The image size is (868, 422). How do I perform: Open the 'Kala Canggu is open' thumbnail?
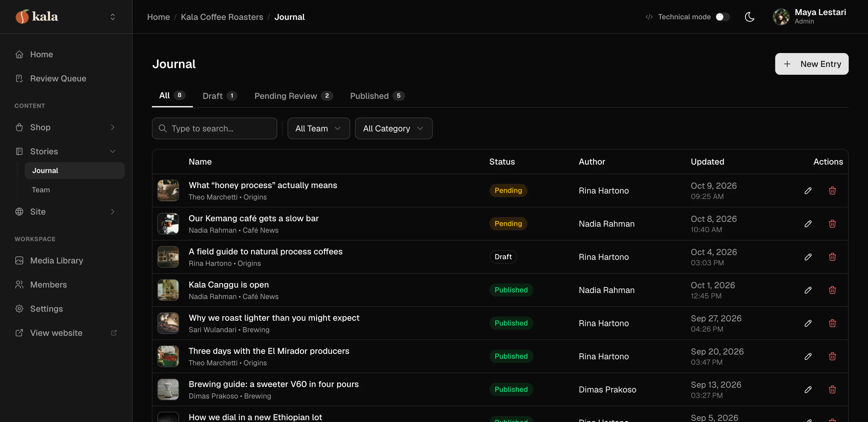(x=168, y=290)
